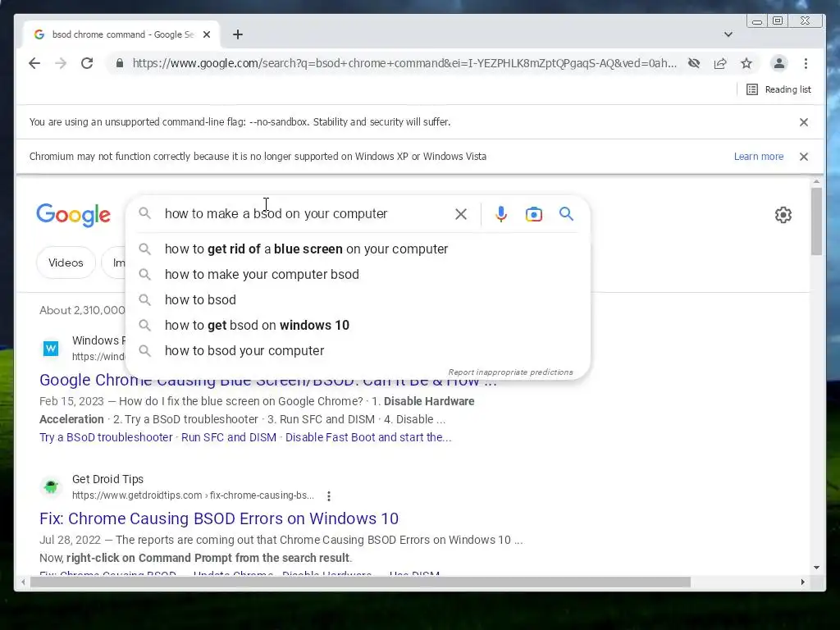Screen dimensions: 840x630
Task: Open options for the getdroidtips result
Action: click(329, 496)
